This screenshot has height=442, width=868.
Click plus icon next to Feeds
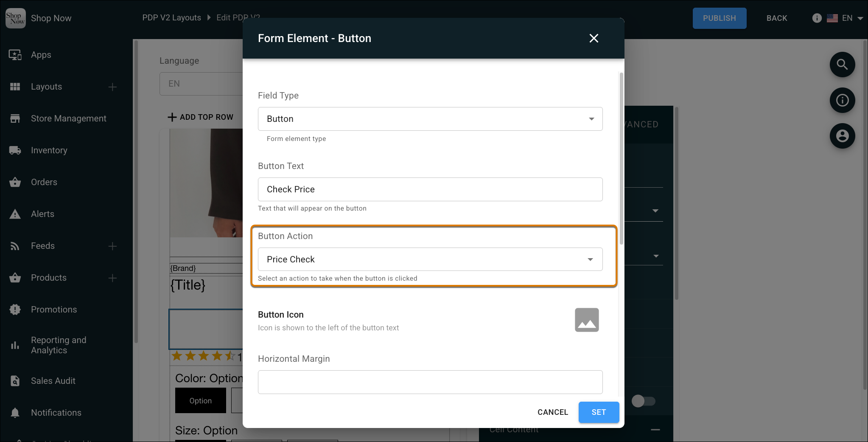[112, 246]
